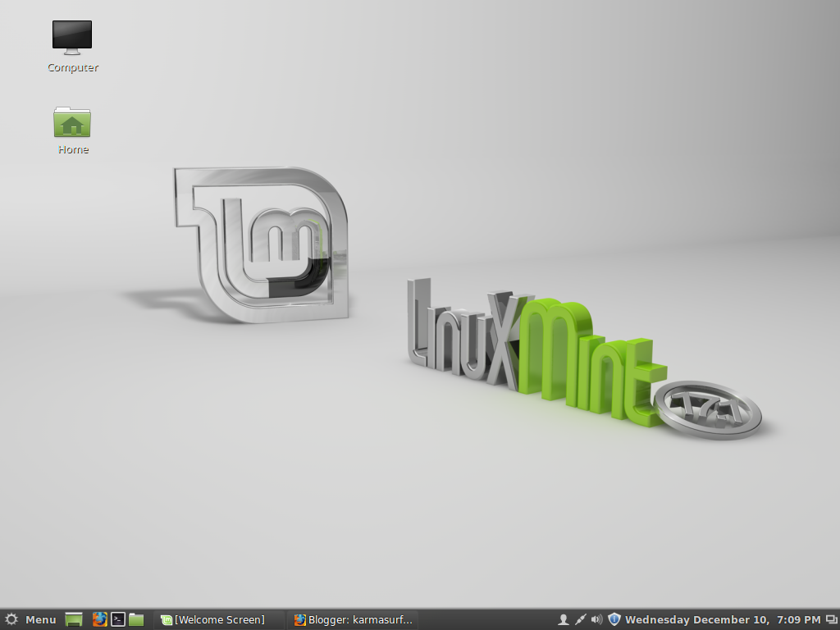The width and height of the screenshot is (840, 630).
Task: Open the network connection tray icon
Action: click(580, 620)
